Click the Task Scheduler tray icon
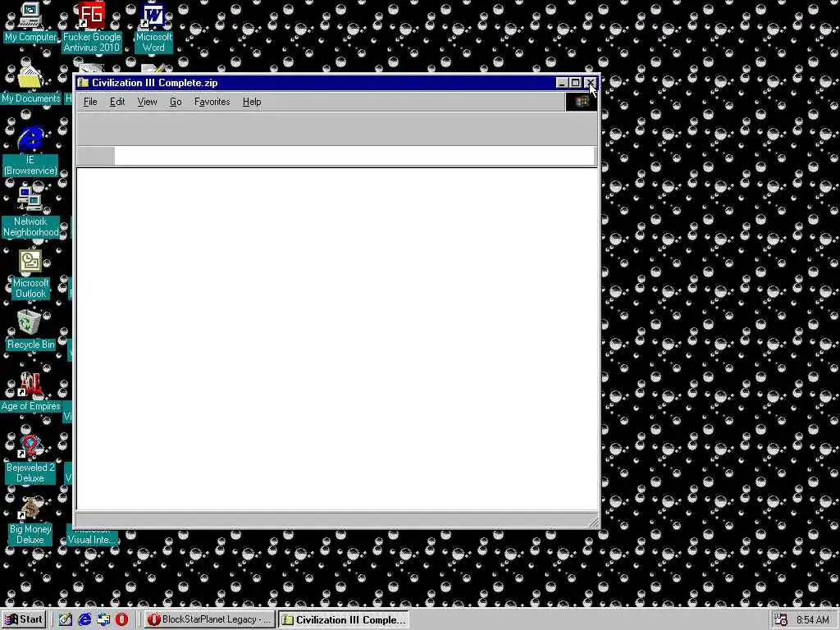 [x=781, y=619]
